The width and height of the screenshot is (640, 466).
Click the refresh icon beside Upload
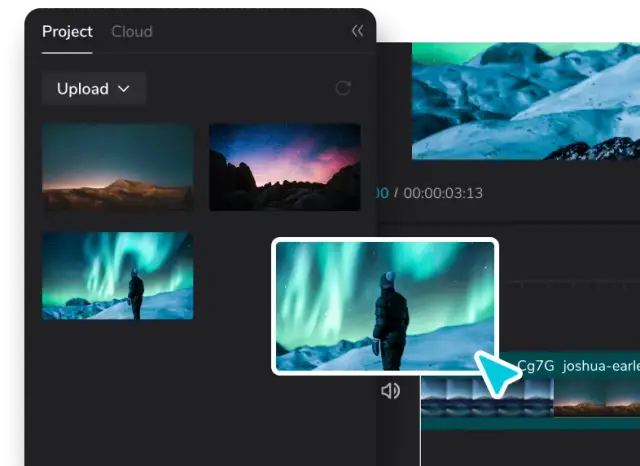343,88
